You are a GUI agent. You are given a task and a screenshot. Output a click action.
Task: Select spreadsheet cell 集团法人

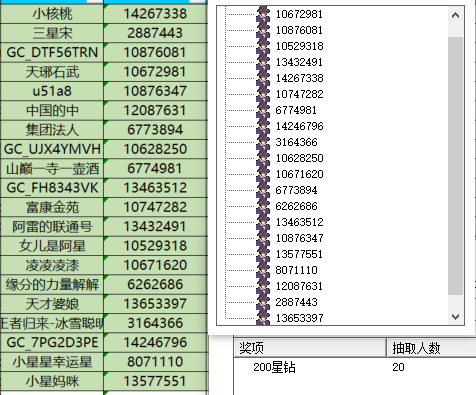[x=52, y=130]
